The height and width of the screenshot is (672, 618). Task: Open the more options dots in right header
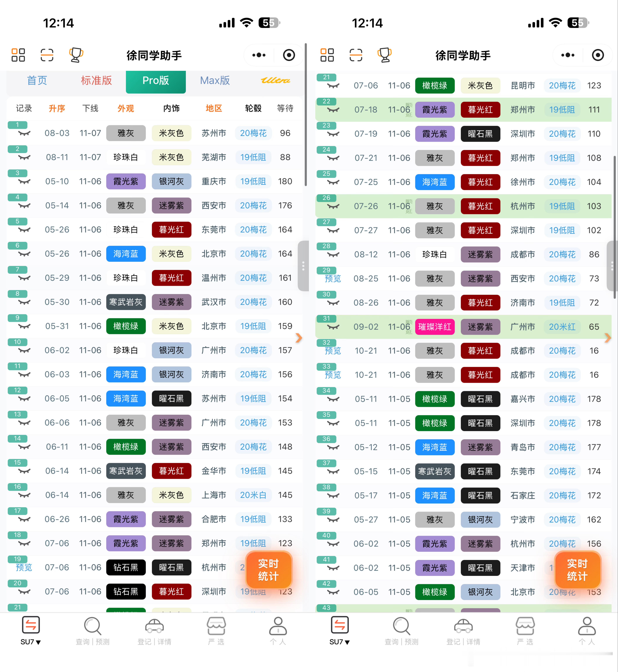(x=568, y=55)
